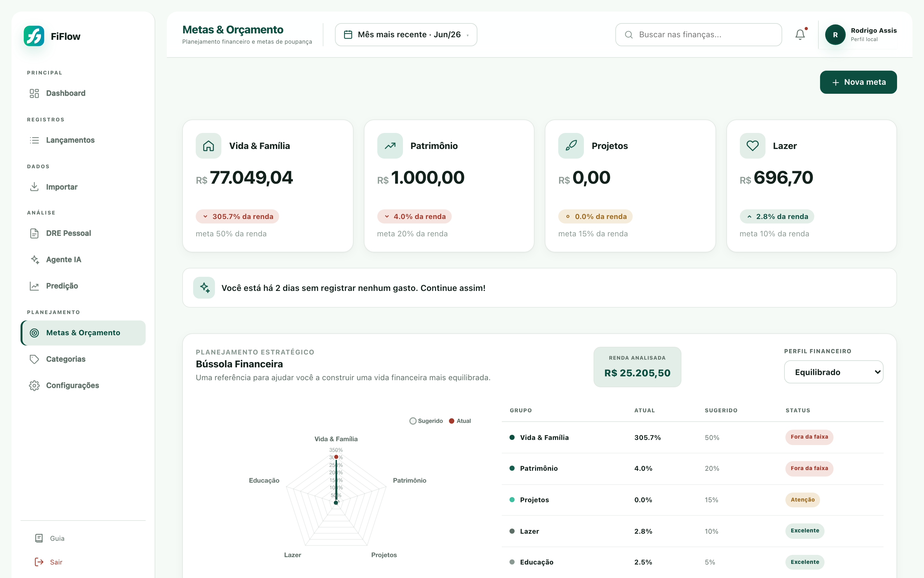
Task: Click the Categorias tag icon
Action: click(x=34, y=359)
